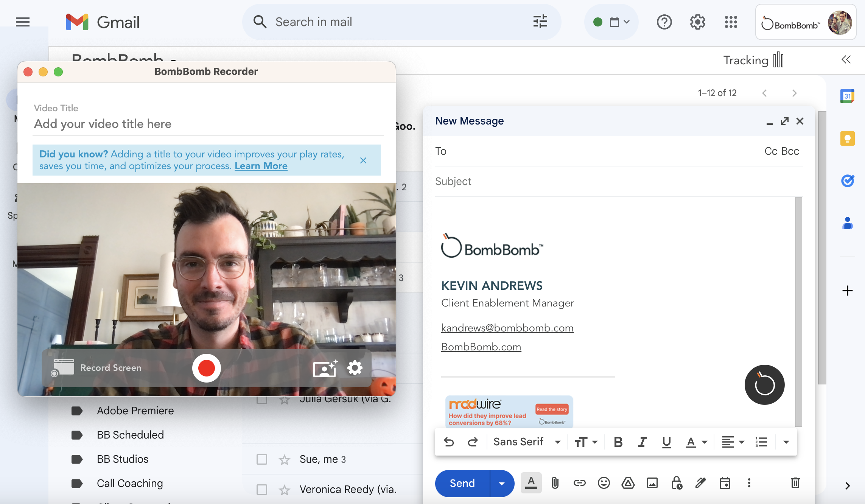The image size is (865, 504).
Task: Click the madwire Read the story banner
Action: (x=509, y=412)
